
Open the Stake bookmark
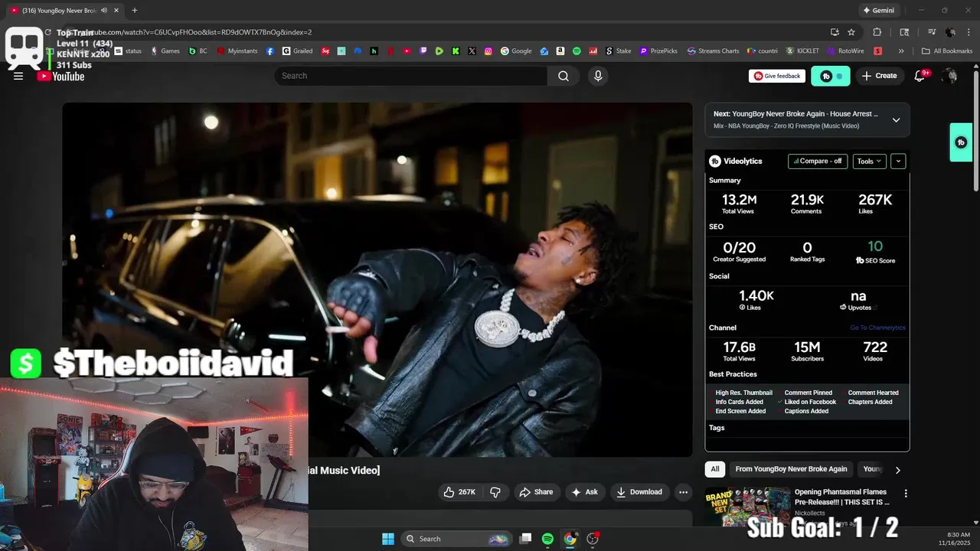tap(619, 51)
